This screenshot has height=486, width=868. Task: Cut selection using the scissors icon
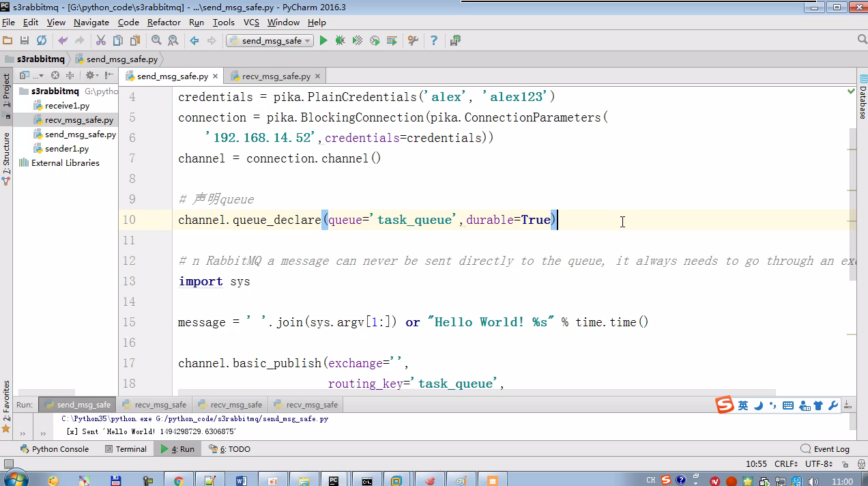[x=101, y=41]
